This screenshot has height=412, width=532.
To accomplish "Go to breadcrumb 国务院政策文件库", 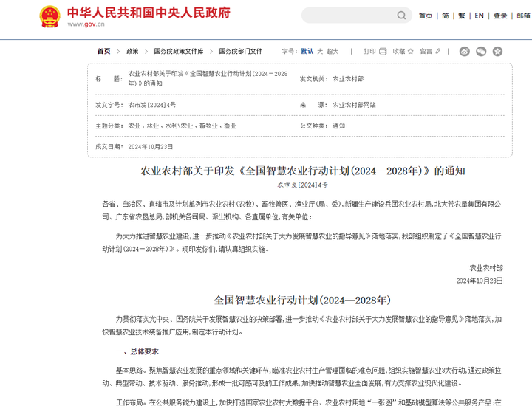I will (x=179, y=51).
